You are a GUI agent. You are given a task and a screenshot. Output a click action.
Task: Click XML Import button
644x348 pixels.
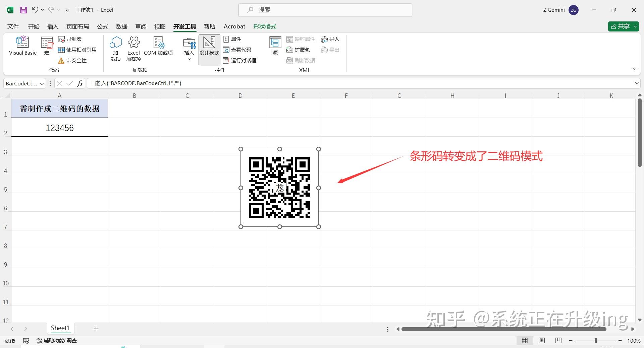point(330,39)
